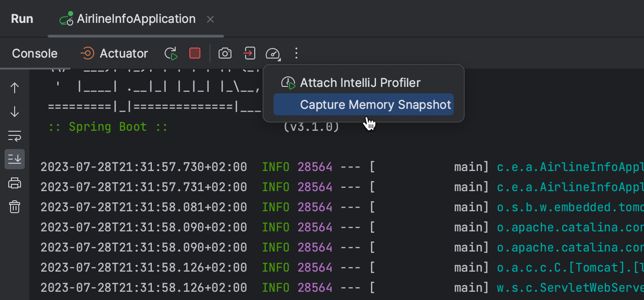Select the Console tab
Screen dimensions: 644x300
(x=34, y=53)
